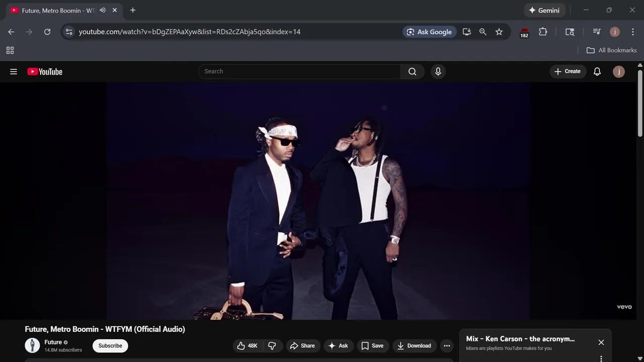Share the WTFYM video
Image resolution: width=644 pixels, height=362 pixels.
[x=303, y=346]
